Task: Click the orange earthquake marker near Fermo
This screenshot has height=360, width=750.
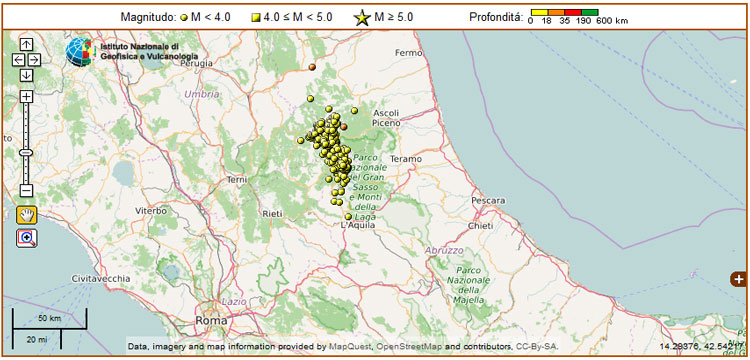Action: click(x=312, y=67)
